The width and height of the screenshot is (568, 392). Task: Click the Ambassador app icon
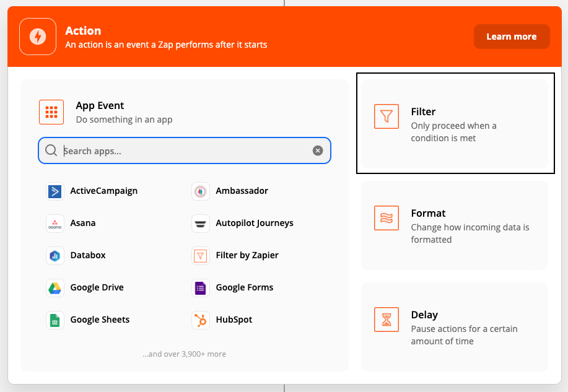click(200, 191)
